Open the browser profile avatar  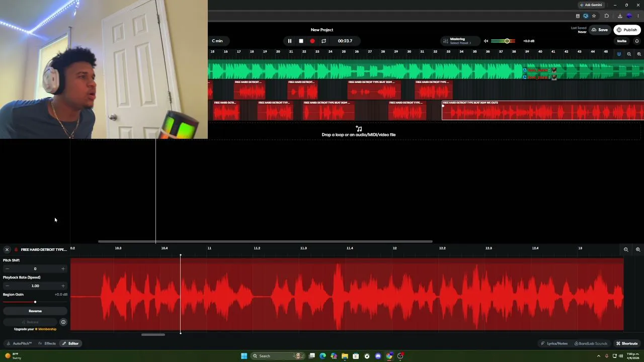pyautogui.click(x=629, y=16)
